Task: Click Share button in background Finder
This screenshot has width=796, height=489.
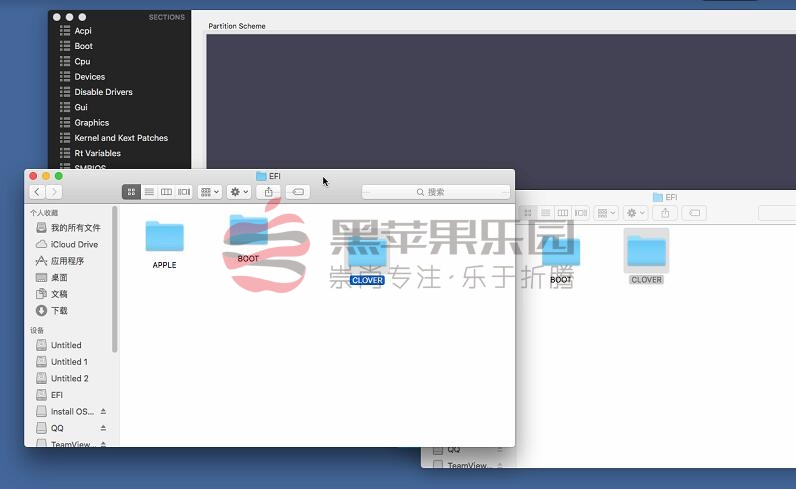Action: [665, 213]
